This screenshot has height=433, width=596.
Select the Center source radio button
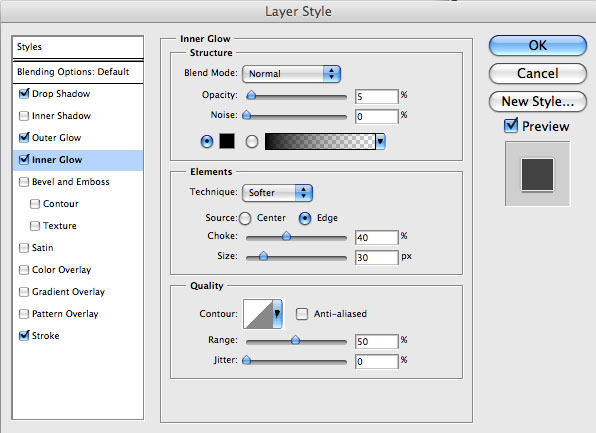pyautogui.click(x=245, y=218)
